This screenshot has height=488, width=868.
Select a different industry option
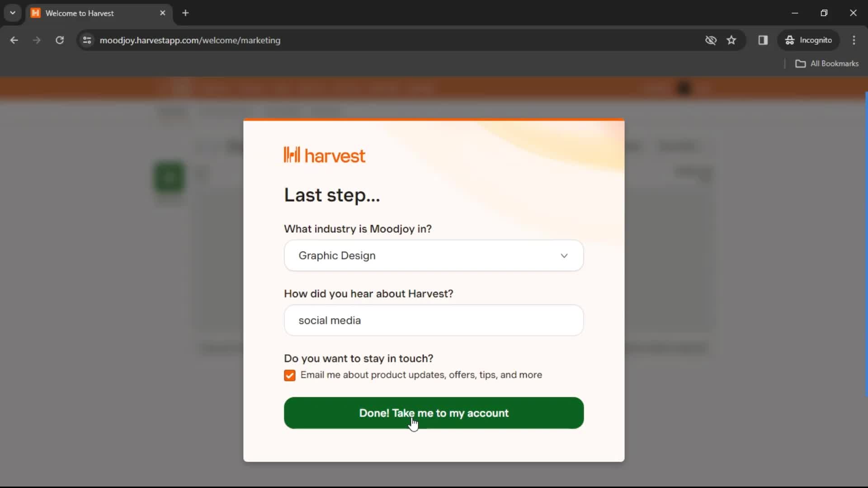click(434, 255)
